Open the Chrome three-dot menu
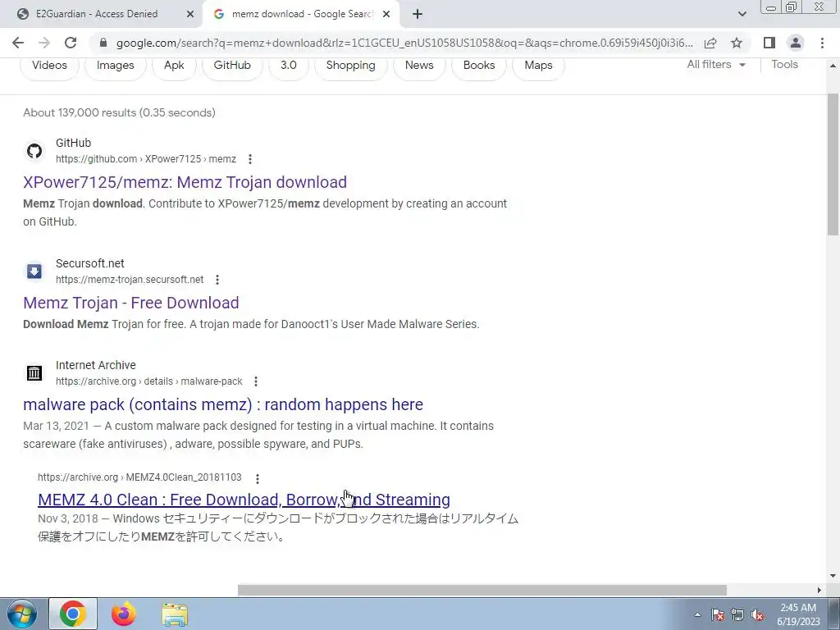This screenshot has width=840, height=630. pos(822,43)
